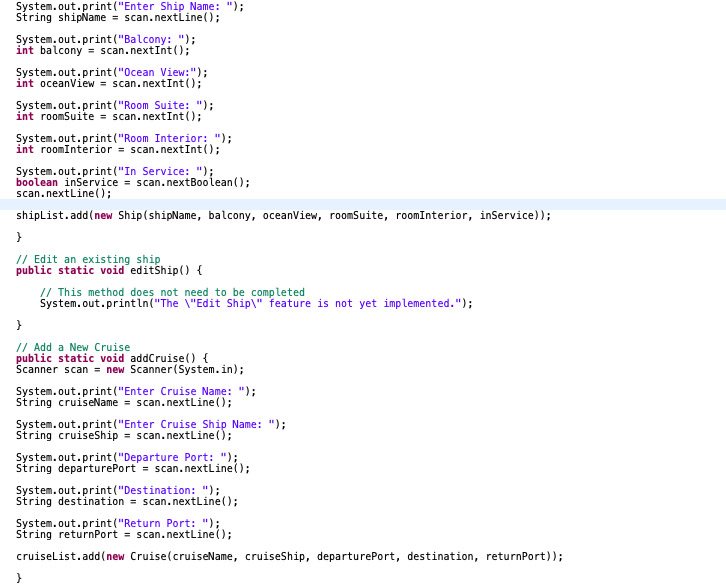
Task: Click 'String departurePort = scan.nextLine();' line
Action: [133, 468]
